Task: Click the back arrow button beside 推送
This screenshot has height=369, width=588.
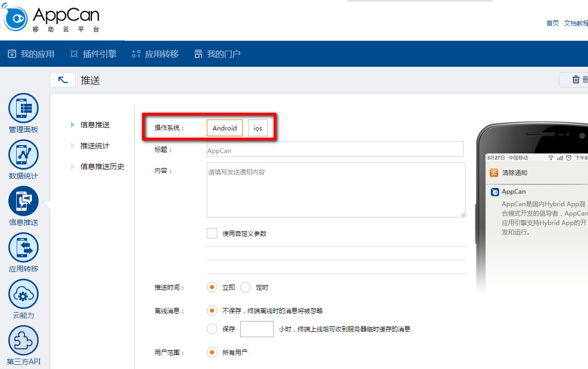Action: click(x=63, y=80)
